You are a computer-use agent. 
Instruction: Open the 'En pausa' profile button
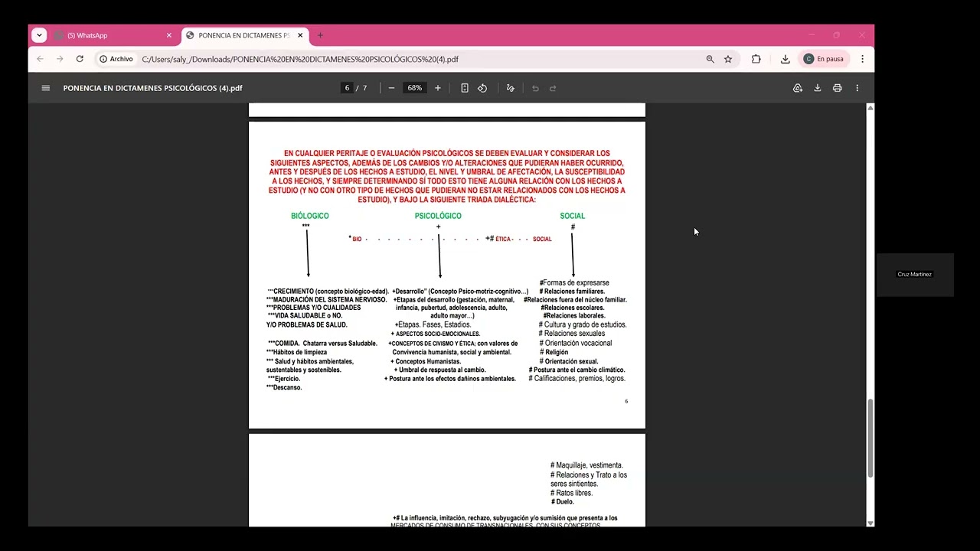[x=824, y=59]
